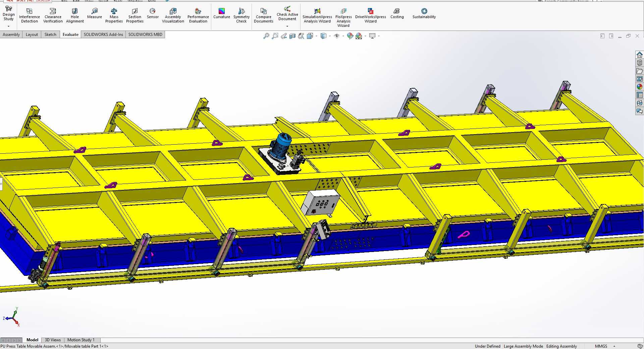Open View Settings dropdown arrow
The width and height of the screenshot is (644, 349).
click(379, 36)
